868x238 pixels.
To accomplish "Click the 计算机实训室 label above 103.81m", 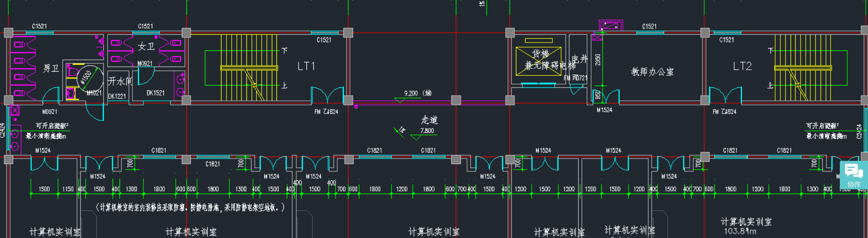I will [x=746, y=222].
